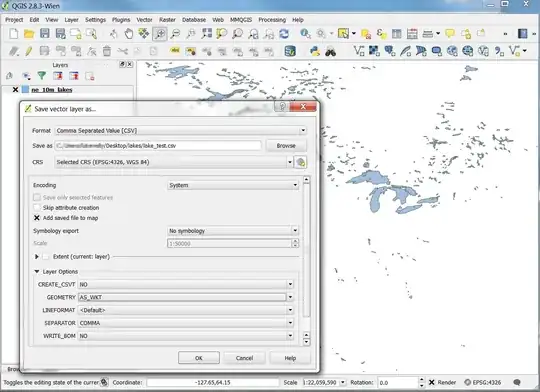This screenshot has width=540, height=392.
Task: Open a project via the folder icon
Action: click(x=29, y=34)
